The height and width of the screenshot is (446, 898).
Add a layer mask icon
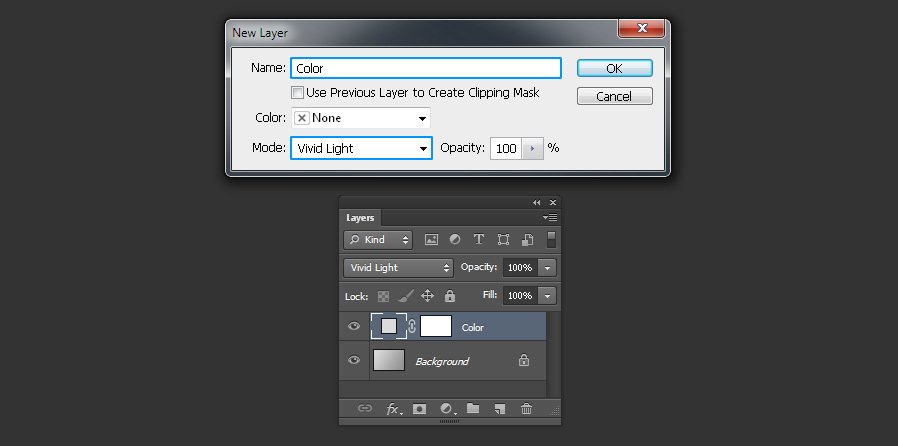coord(420,409)
